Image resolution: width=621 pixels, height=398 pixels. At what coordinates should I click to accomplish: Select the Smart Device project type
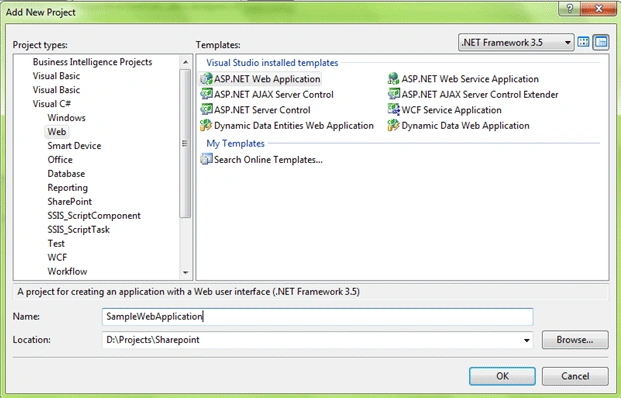coord(74,146)
